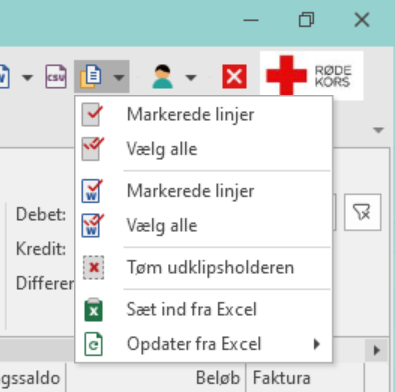The width and height of the screenshot is (395, 392).
Task: Click the scroll right arrow above Faktura
Action: [377, 350]
